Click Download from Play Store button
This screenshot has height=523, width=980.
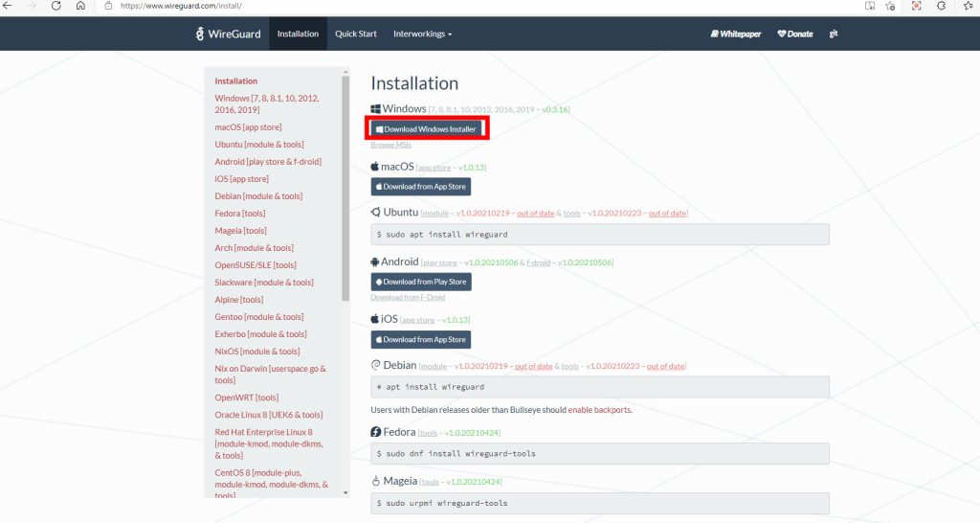pos(421,282)
